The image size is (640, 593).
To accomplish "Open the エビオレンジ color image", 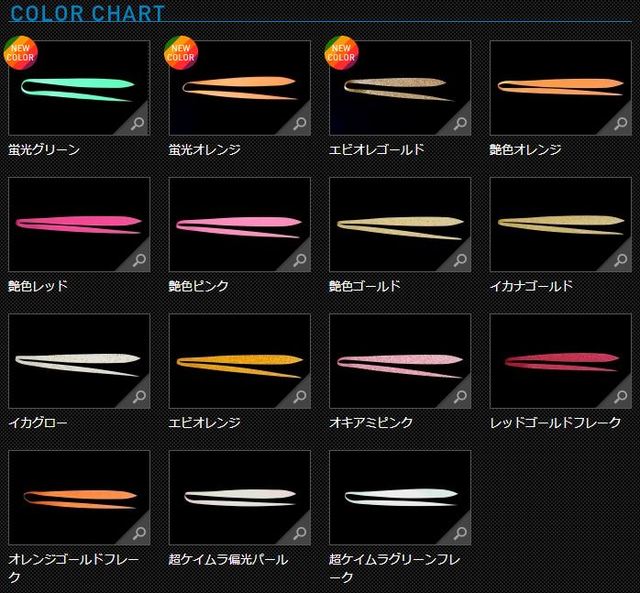I will (x=240, y=361).
